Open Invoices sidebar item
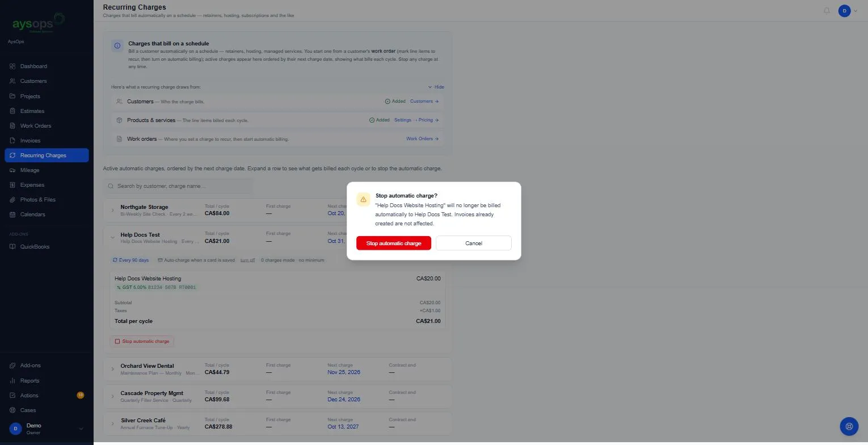 [x=47, y=140]
